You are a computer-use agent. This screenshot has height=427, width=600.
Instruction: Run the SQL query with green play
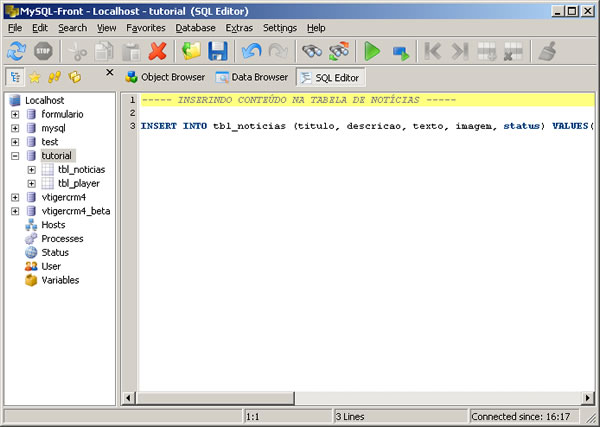point(372,51)
